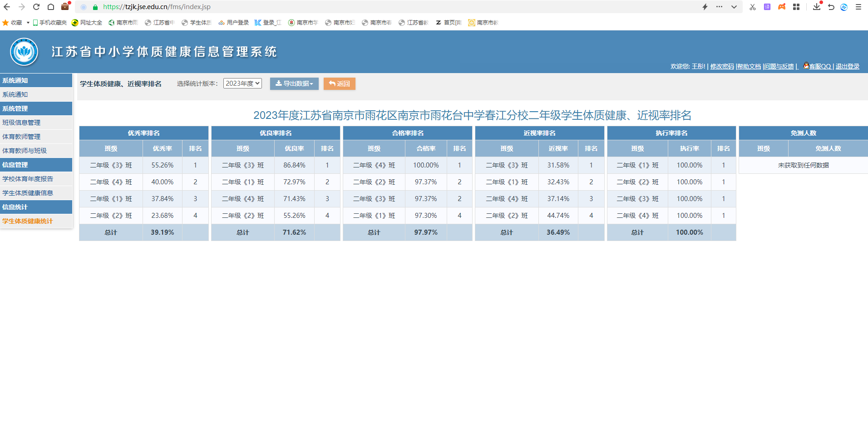868x443 pixels.
Task: Click the 55.26% cell in 优秀率 column
Action: [163, 165]
